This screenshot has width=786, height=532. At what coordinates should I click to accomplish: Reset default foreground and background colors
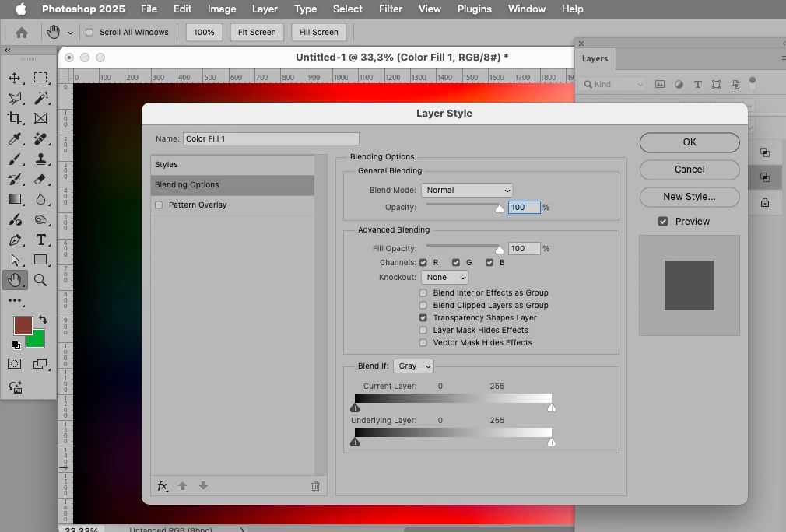(x=16, y=345)
